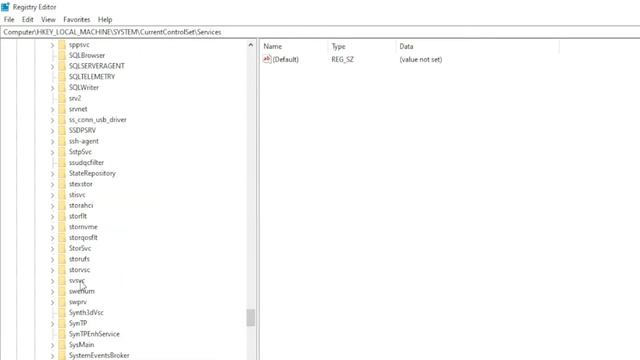Expand the storahci key
Screen dimensions: 640x360
coord(52,206)
